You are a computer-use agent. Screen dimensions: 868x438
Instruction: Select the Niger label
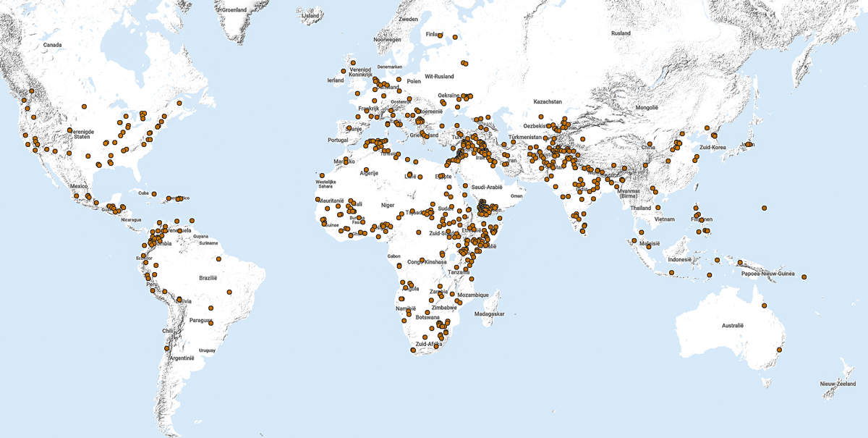[388, 204]
